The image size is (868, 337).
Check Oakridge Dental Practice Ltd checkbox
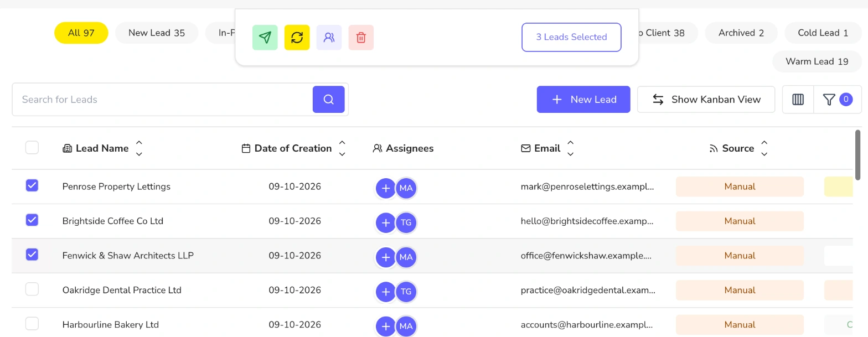(x=32, y=289)
